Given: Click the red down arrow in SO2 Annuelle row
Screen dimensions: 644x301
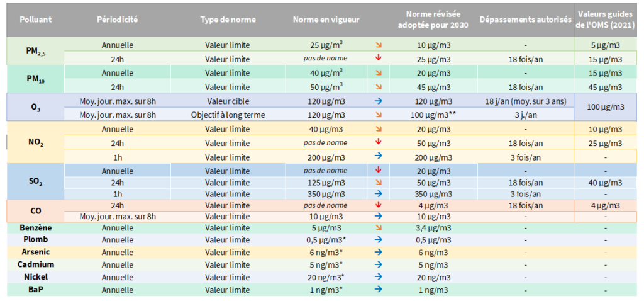Looking at the screenshot, I should coord(379,171).
